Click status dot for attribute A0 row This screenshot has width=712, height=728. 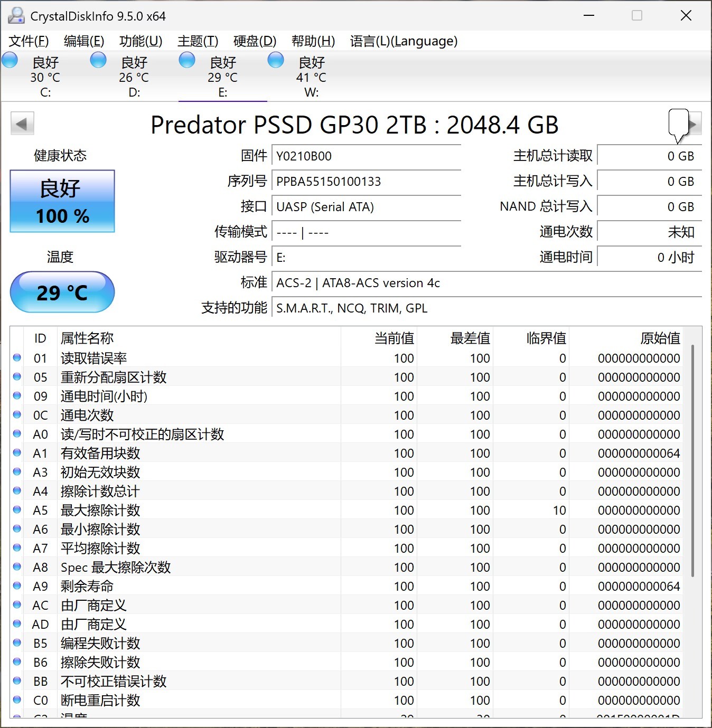(x=17, y=434)
